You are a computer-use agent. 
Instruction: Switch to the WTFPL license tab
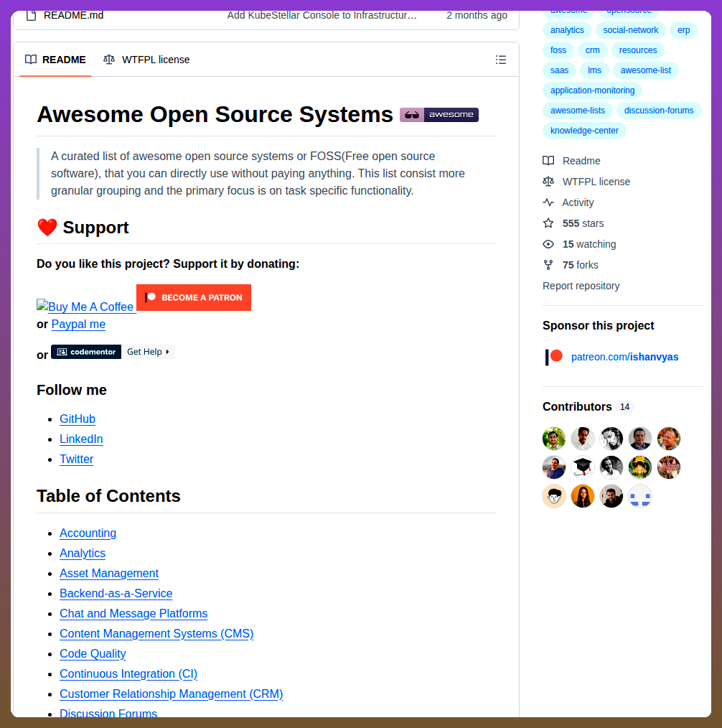coord(146,60)
